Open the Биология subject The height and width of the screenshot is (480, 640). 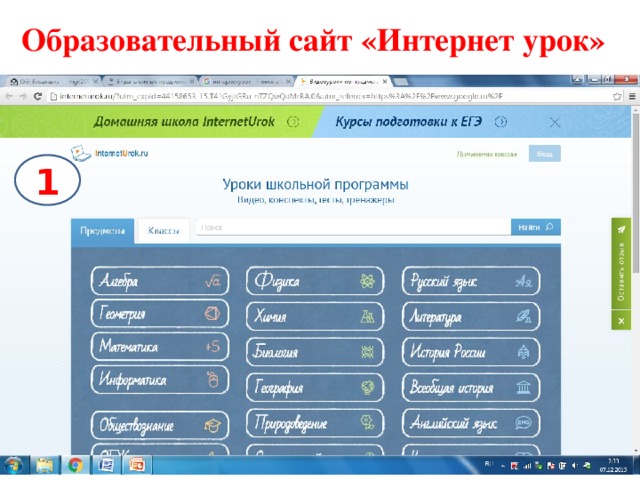coord(315,352)
